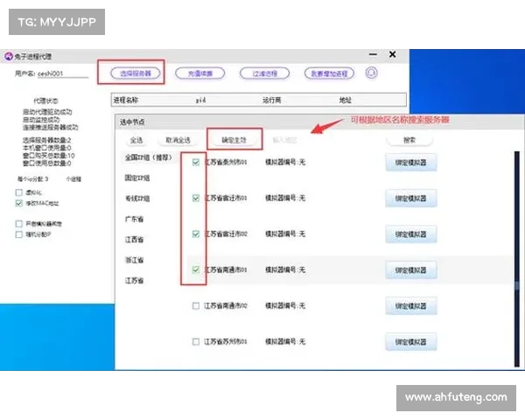Minimize the rabbit proxy window
The width and height of the screenshot is (525, 420).
[x=373, y=54]
